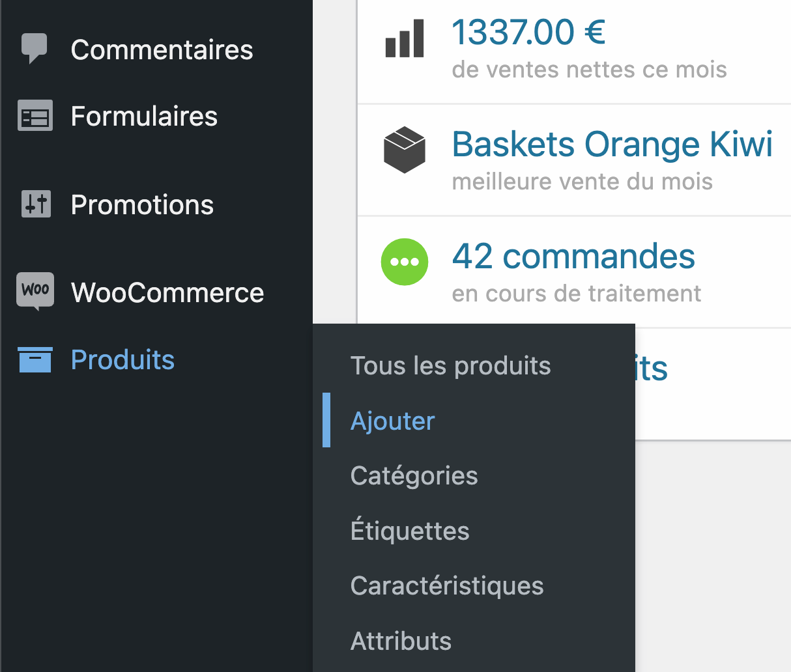
Task: Choose Tous les produits submenu entry
Action: pyautogui.click(x=450, y=365)
